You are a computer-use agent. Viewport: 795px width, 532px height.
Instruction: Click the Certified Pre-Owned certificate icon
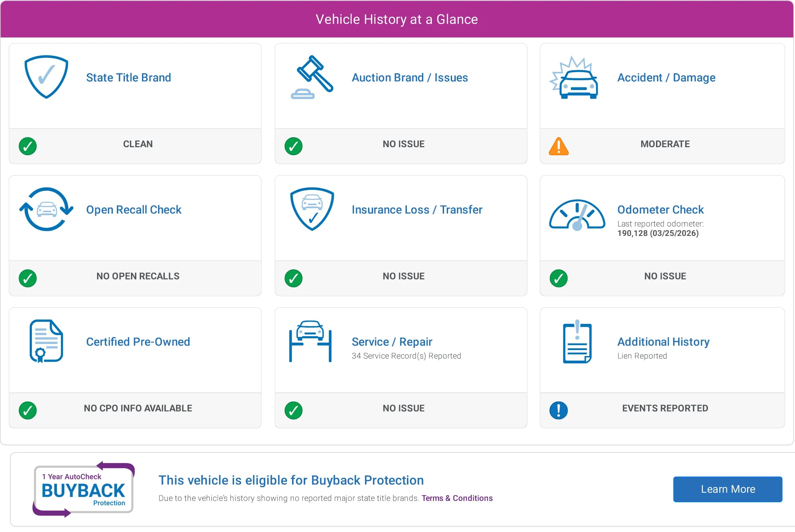click(47, 341)
